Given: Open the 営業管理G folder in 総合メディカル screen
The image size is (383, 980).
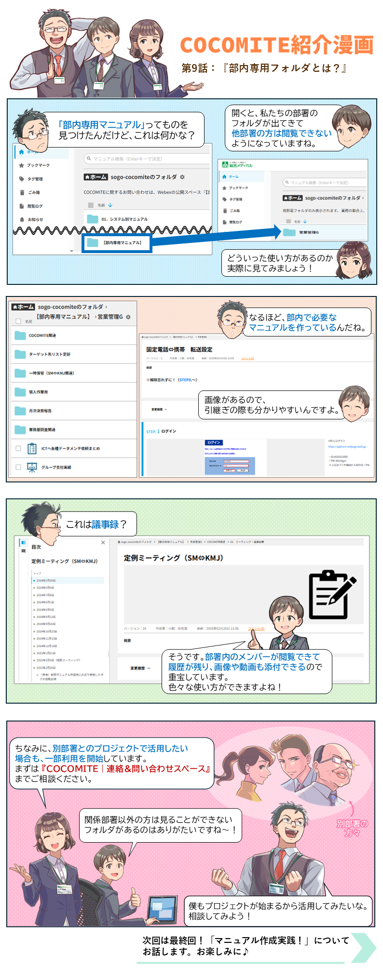Looking at the screenshot, I should [x=301, y=232].
